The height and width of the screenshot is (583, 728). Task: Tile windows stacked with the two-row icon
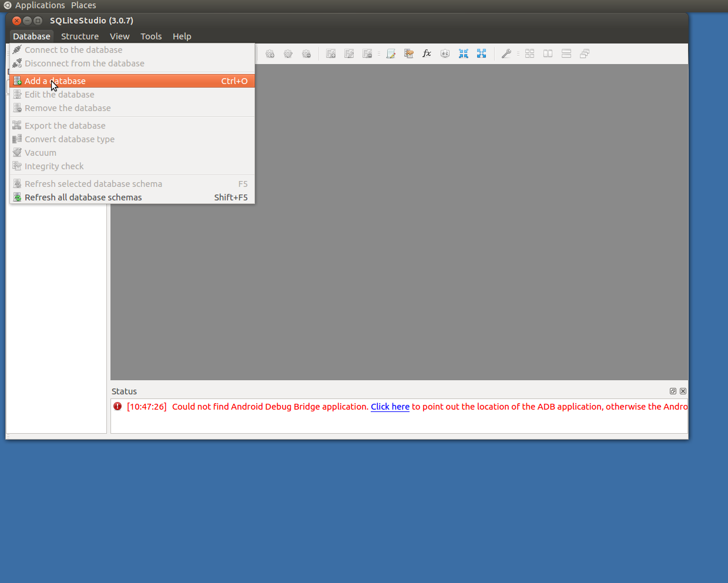coord(566,53)
